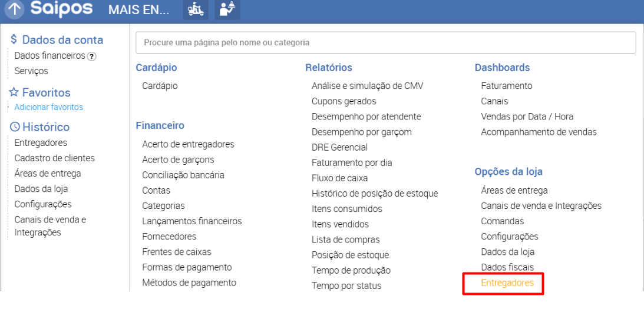644x319 pixels.
Task: Open Comandas under Opções da loja
Action: pos(503,221)
